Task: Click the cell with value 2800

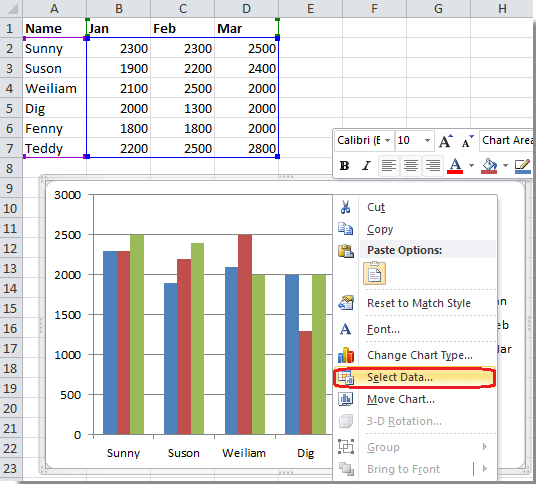Action: click(x=246, y=149)
